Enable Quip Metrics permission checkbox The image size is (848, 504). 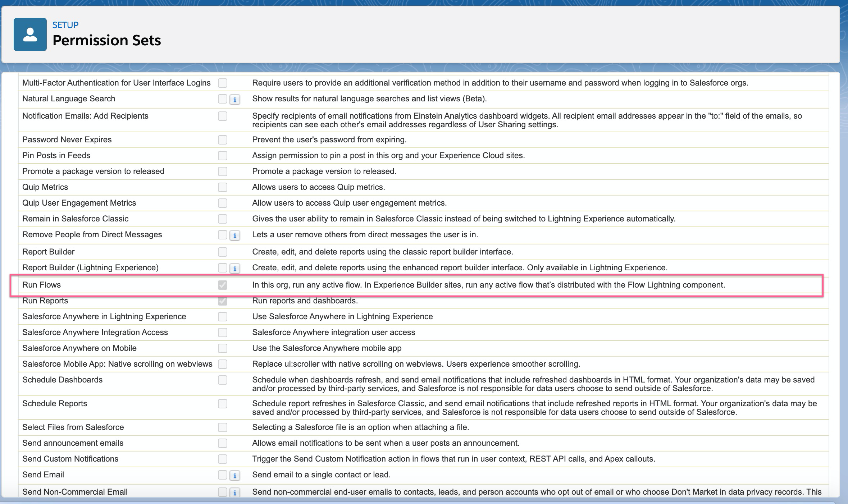(x=223, y=187)
